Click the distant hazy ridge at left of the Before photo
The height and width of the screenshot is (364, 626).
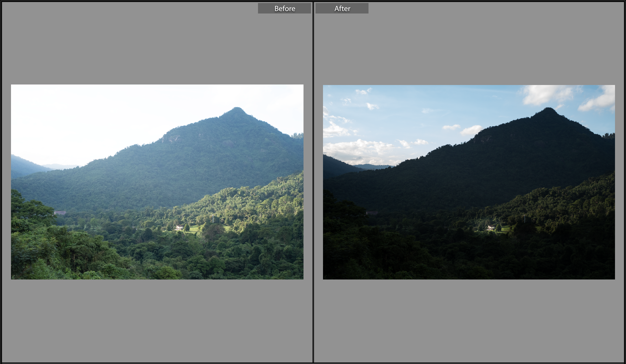point(60,166)
